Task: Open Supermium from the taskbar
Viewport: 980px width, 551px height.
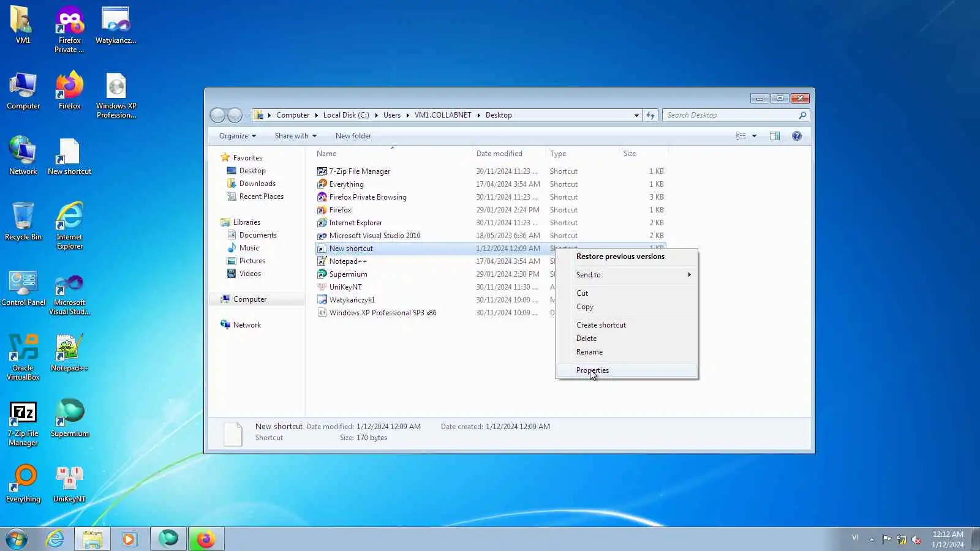Action: (x=168, y=539)
